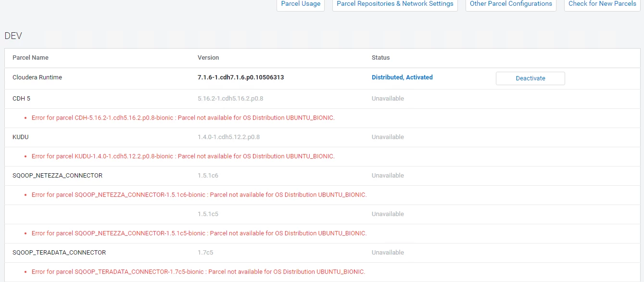Click Unavailable status for version 1.7c5

coord(388,253)
